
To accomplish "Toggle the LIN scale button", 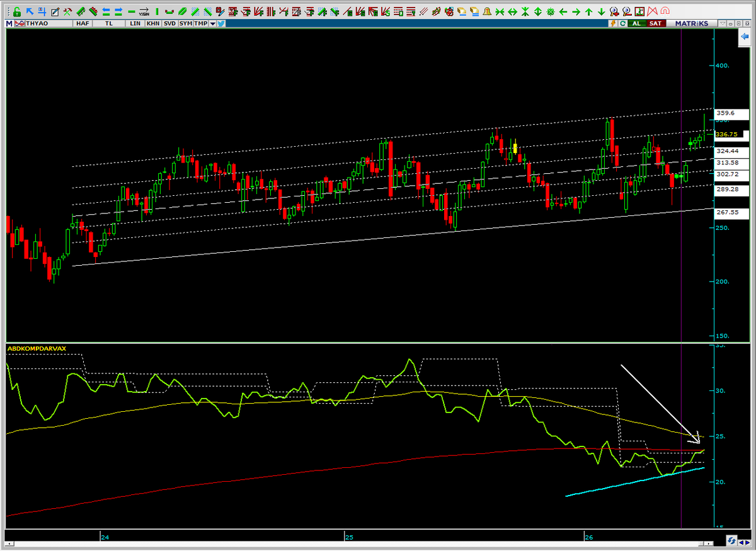I will (x=135, y=23).
